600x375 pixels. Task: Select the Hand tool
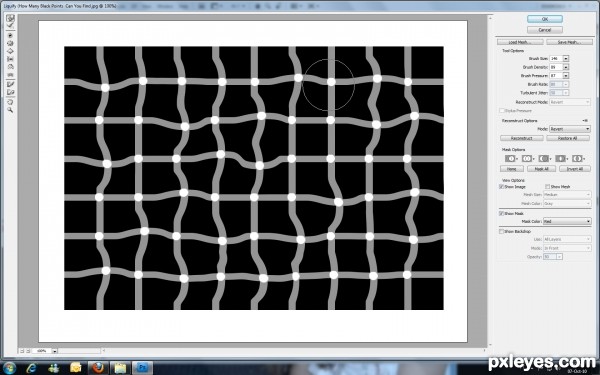pos(10,102)
